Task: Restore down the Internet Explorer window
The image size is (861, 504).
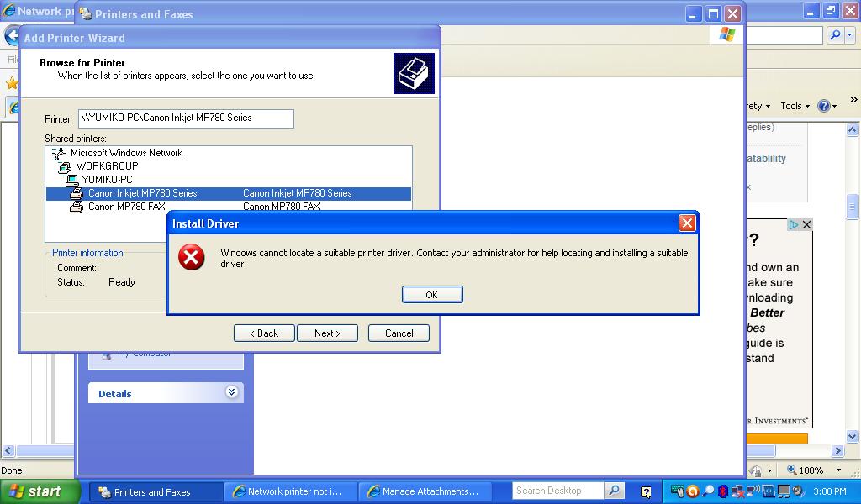Action: (831, 10)
